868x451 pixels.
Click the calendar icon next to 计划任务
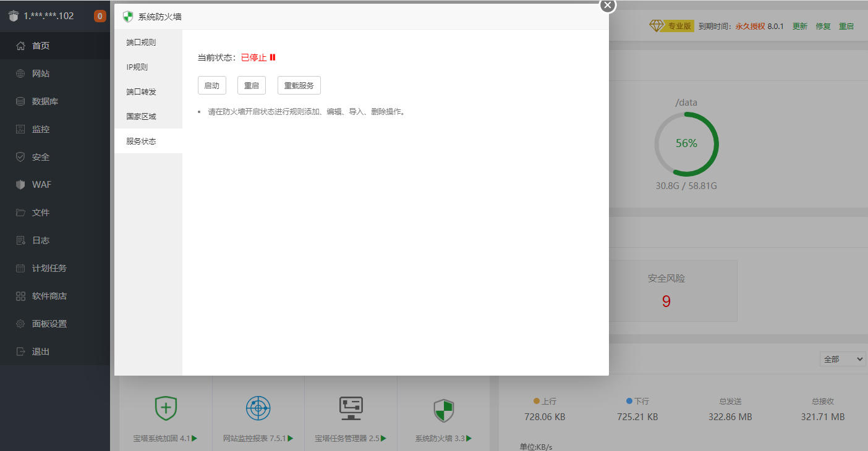coord(20,268)
